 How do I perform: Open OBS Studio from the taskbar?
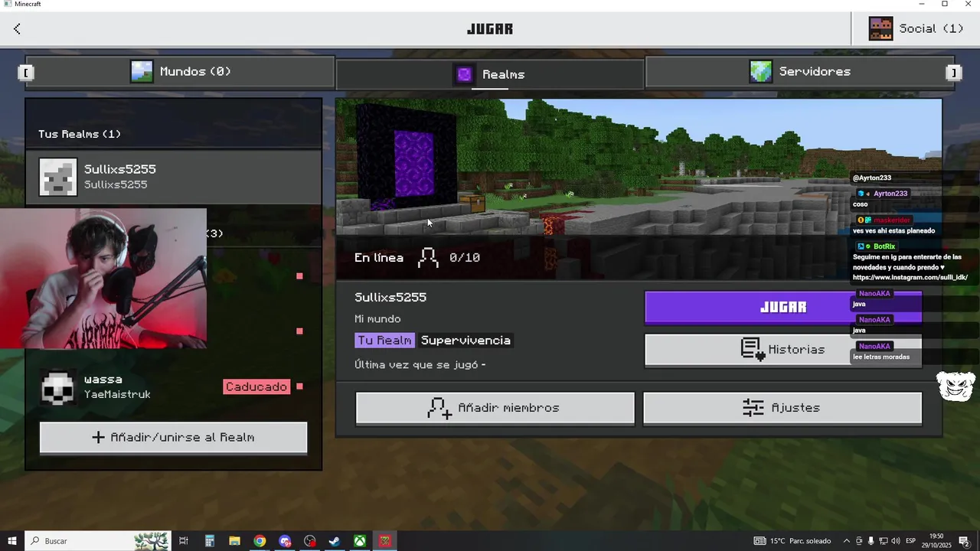(x=309, y=541)
